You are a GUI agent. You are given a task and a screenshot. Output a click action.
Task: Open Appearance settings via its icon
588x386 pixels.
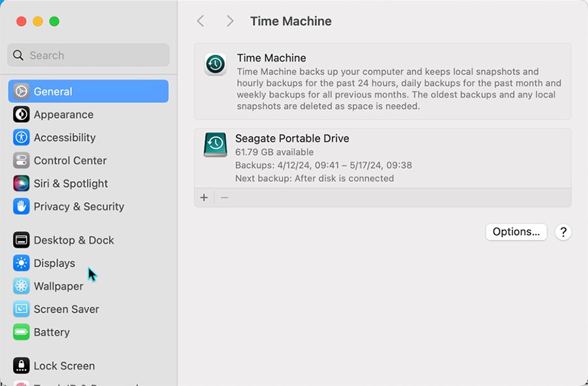(22, 114)
